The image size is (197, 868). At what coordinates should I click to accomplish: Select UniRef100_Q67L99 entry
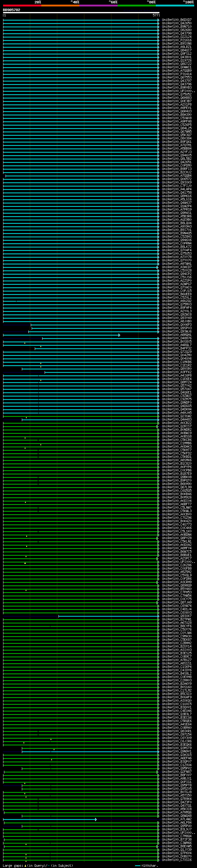point(177,487)
